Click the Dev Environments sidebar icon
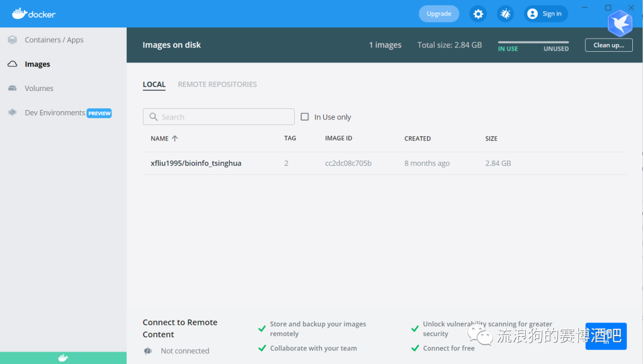The image size is (643, 364). [x=13, y=112]
